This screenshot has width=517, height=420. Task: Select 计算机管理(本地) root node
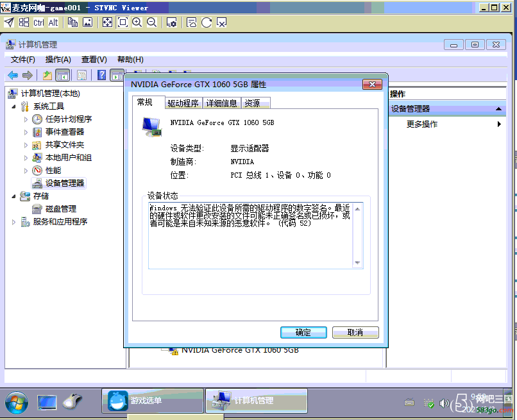click(51, 93)
